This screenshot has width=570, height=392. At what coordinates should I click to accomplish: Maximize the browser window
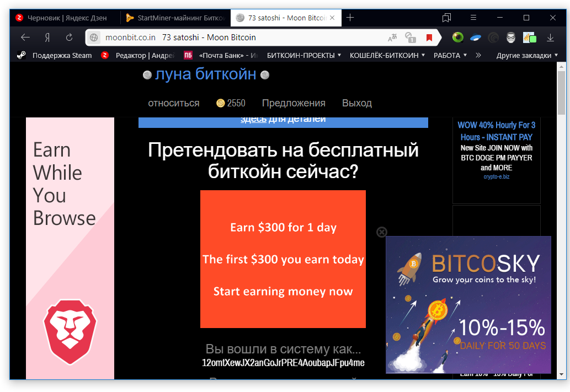tap(526, 18)
